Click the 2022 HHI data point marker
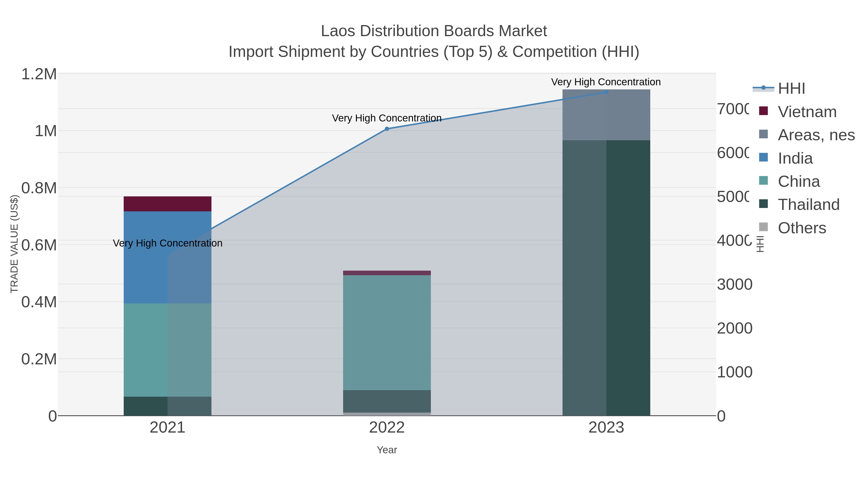The width and height of the screenshot is (868, 488). (x=387, y=129)
